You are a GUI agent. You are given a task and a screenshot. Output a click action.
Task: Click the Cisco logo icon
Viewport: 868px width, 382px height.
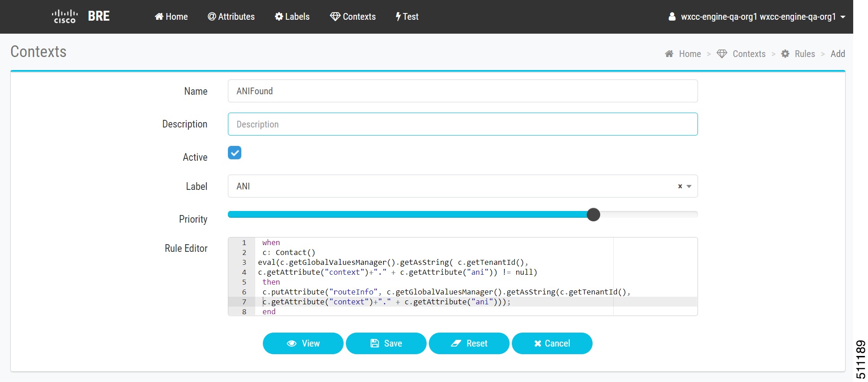[65, 16]
